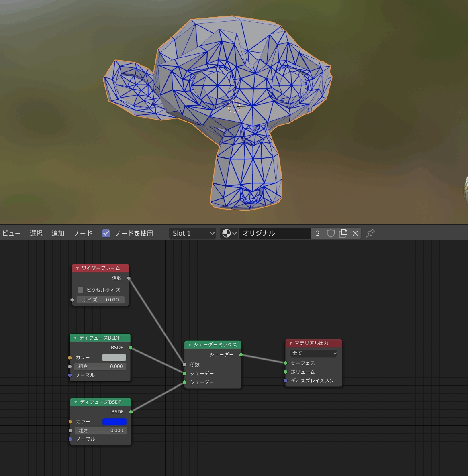Click the カラー socket of upper diffuse
Screen dimensions: 468x476
pyautogui.click(x=70, y=358)
